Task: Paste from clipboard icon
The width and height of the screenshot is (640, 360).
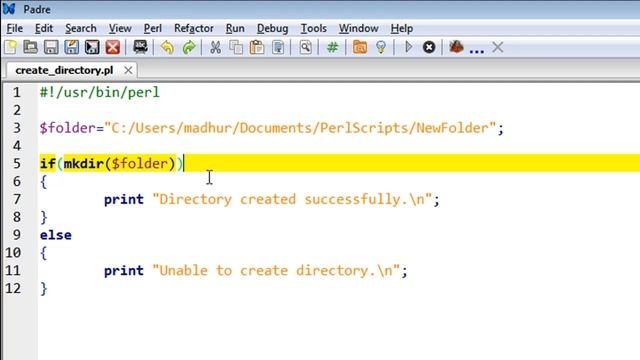Action: pyautogui.click(x=257, y=47)
